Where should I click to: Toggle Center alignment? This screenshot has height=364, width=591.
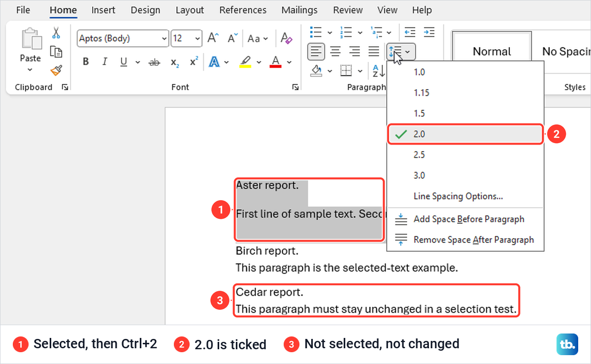pos(335,51)
